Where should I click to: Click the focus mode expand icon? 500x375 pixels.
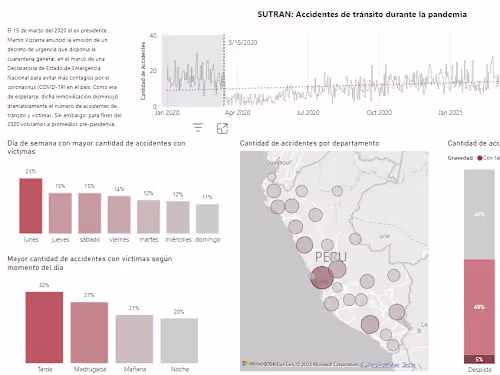click(222, 128)
